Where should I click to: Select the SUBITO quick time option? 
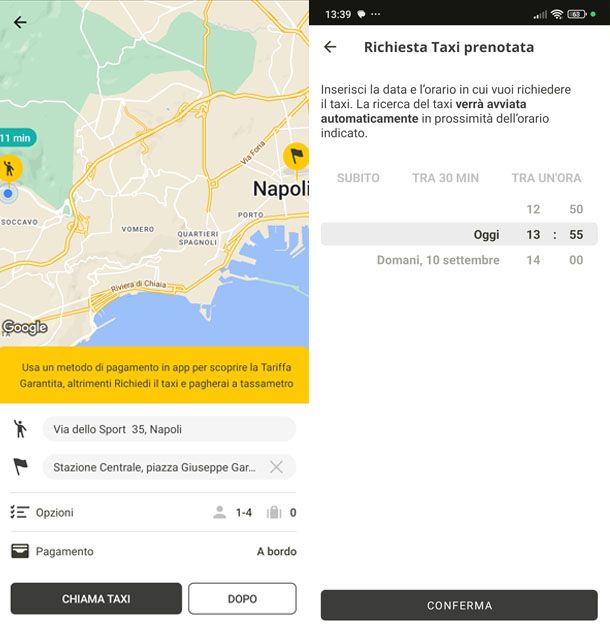pyautogui.click(x=358, y=178)
